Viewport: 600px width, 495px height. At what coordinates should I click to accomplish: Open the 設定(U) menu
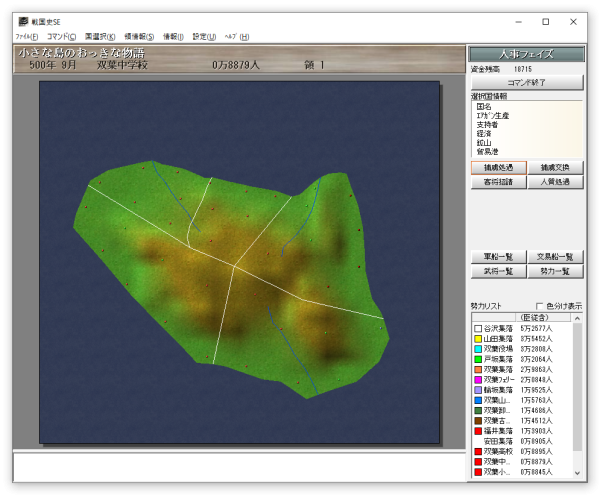[x=204, y=37]
